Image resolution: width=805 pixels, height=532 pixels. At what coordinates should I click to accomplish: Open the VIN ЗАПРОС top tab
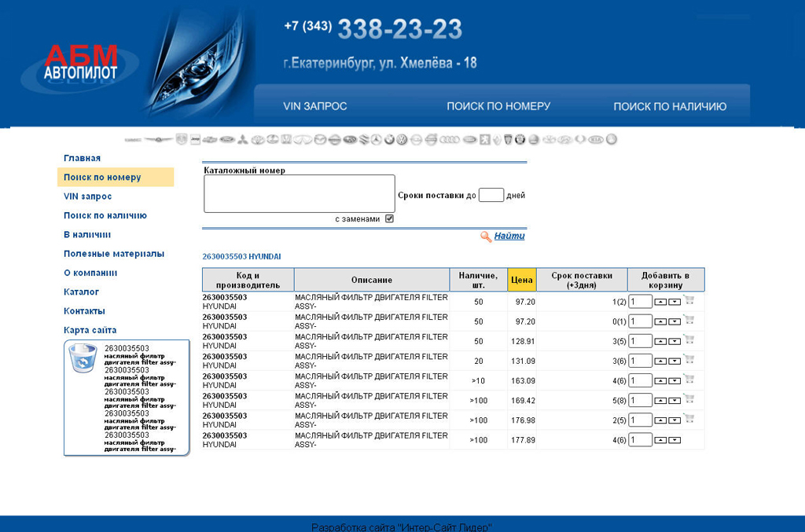click(314, 106)
